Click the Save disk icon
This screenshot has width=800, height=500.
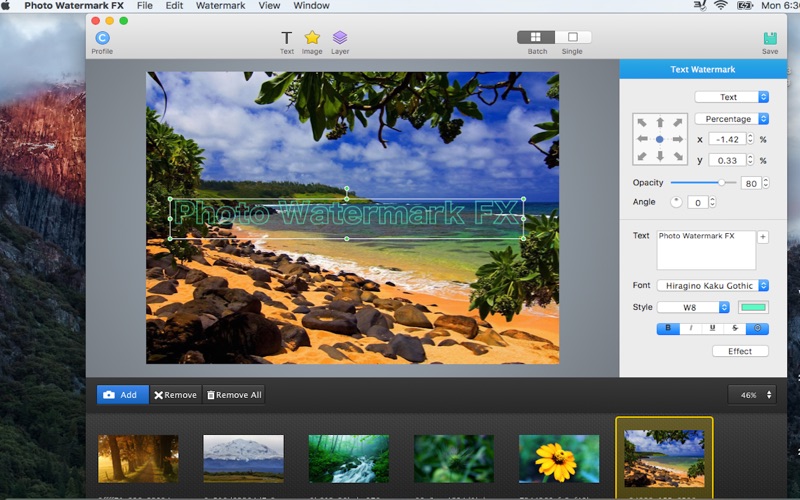tap(770, 42)
